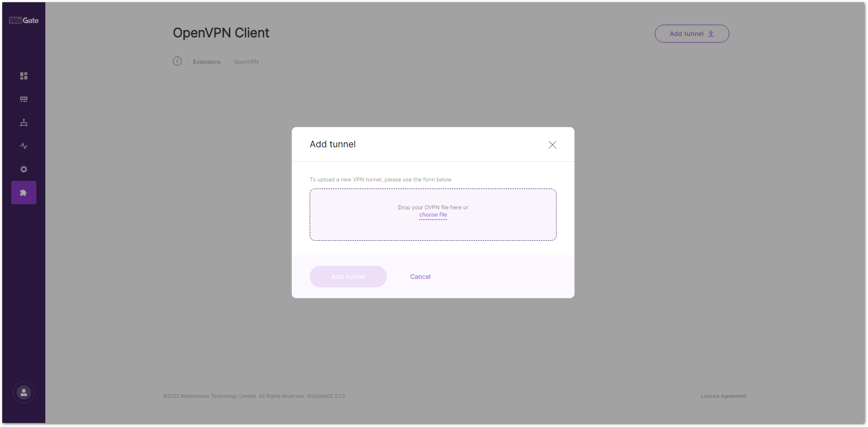
Task: Open the Monitoring activity icon in sidebar
Action: pyautogui.click(x=23, y=146)
